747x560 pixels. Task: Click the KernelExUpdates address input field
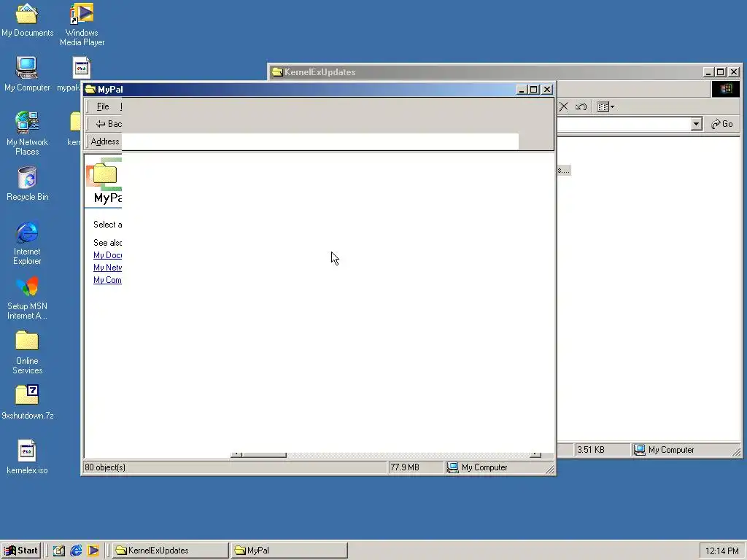(x=624, y=124)
